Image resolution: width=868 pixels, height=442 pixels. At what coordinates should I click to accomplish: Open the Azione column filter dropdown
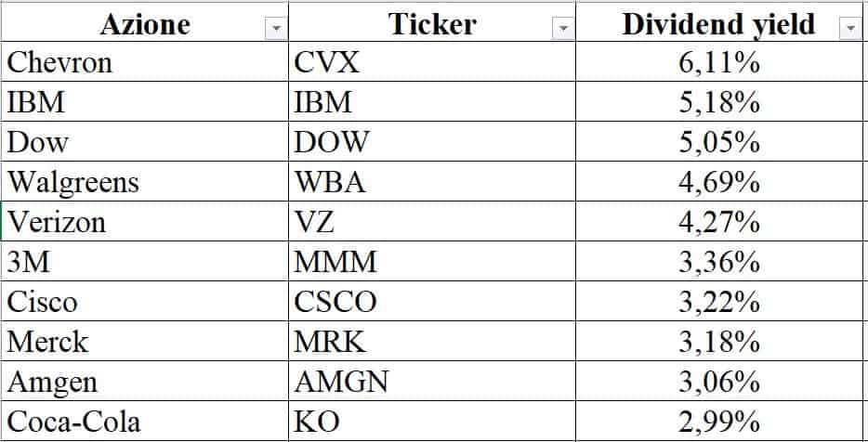(x=275, y=30)
